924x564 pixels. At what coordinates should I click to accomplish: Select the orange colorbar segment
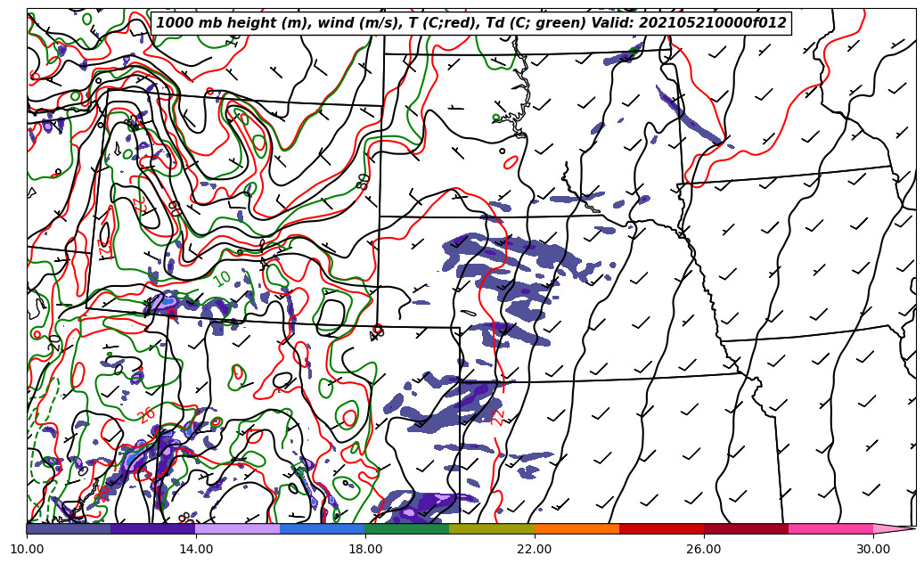pyautogui.click(x=576, y=528)
